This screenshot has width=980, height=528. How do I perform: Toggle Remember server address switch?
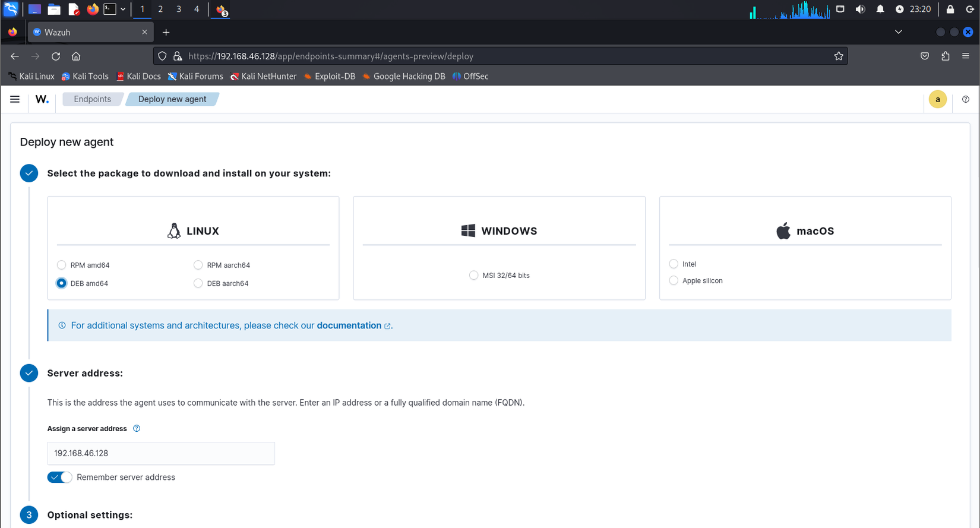tap(59, 478)
